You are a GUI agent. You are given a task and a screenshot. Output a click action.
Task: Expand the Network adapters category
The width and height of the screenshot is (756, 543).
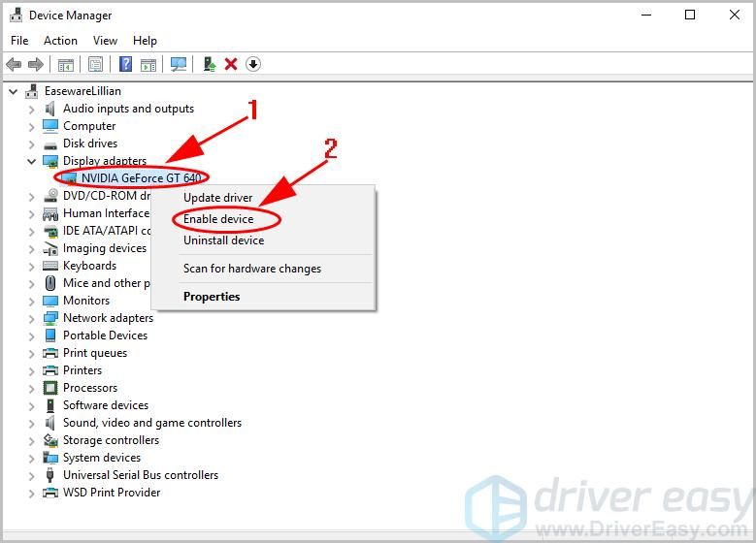[x=31, y=318]
